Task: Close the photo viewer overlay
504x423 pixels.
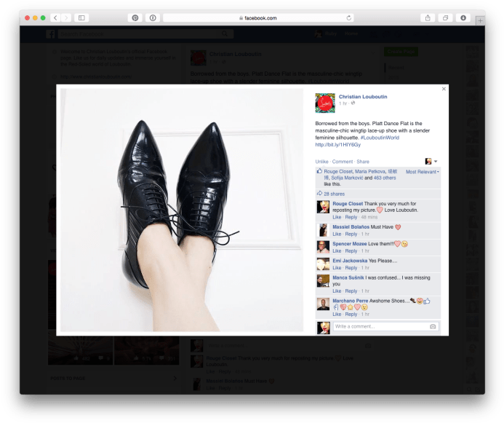Action: coord(444,89)
